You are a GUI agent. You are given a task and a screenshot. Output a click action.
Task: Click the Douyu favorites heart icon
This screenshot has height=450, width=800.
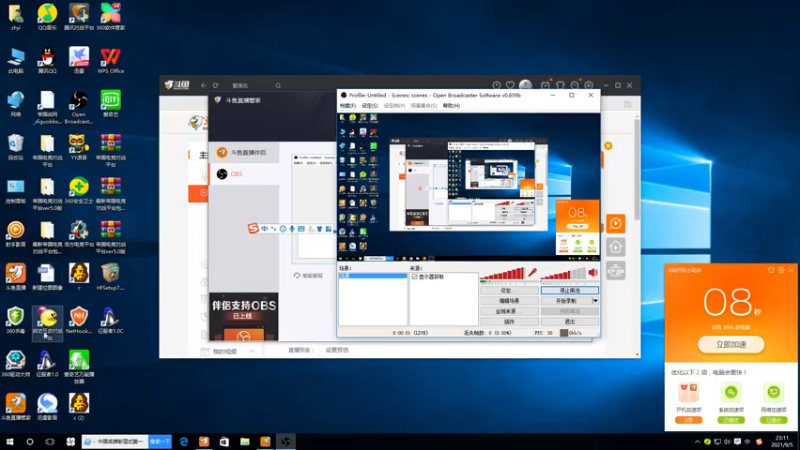point(510,85)
